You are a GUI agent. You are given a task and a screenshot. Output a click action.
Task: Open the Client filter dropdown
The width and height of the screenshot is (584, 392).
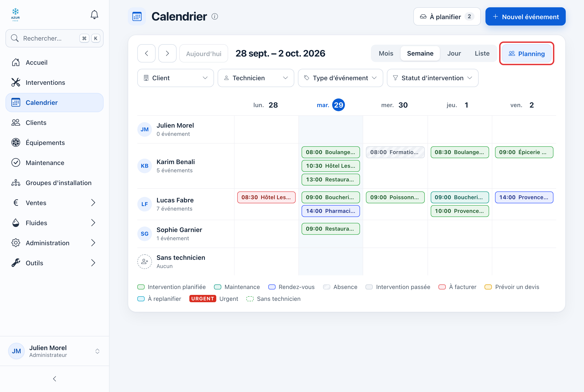[176, 78]
